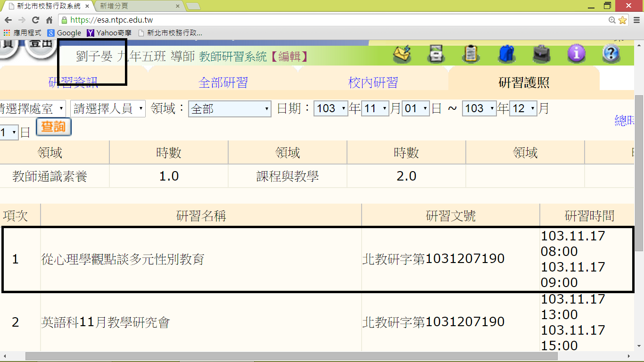Open the file cabinet drawer icon
Viewport: 644px width, 362px height.
(436, 54)
